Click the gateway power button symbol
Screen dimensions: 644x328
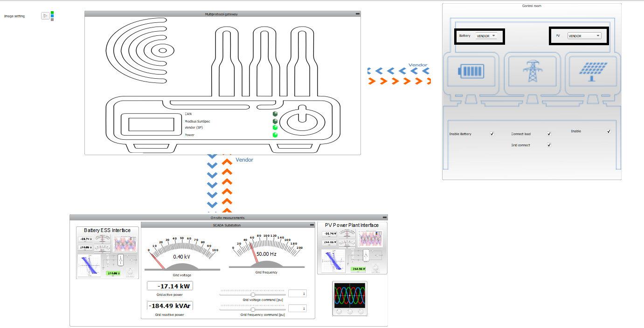click(x=301, y=121)
